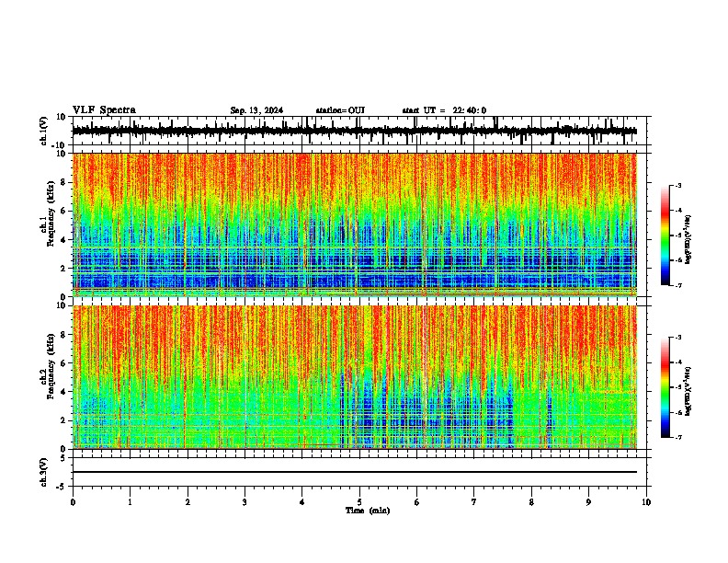Click the "4" kHz tick on ch.2 spectrogram
728x563 pixels.
pos(64,392)
